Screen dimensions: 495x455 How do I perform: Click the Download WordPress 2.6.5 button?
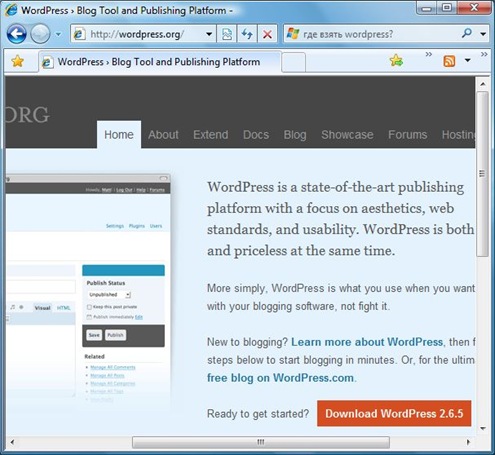[x=394, y=414]
